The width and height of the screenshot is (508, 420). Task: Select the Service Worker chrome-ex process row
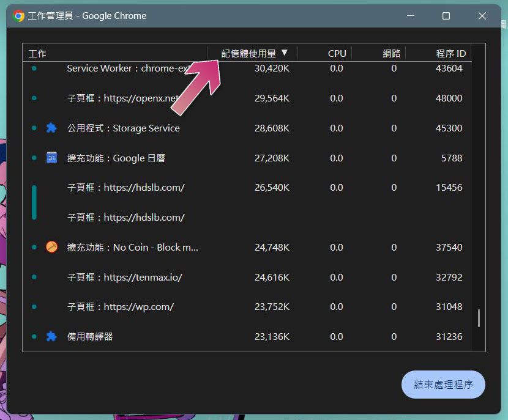pos(122,68)
